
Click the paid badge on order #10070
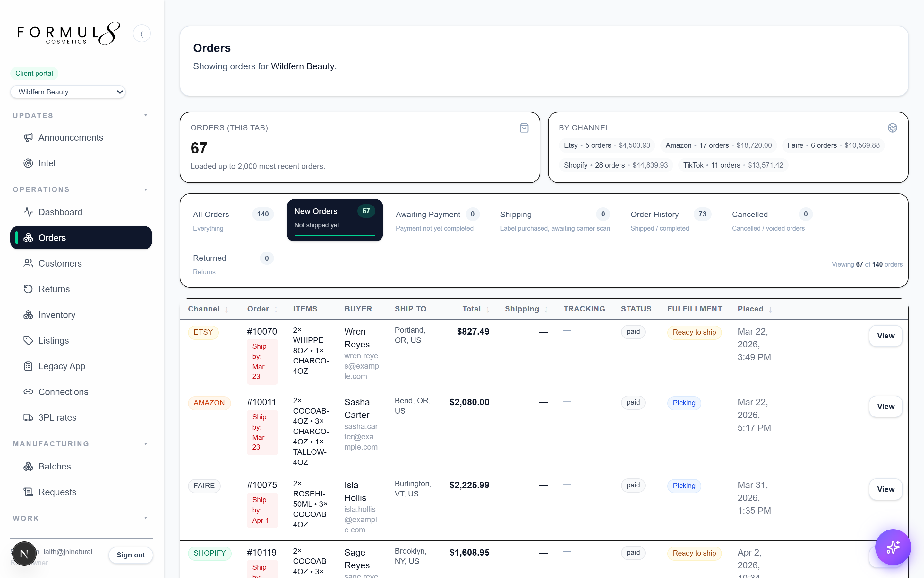[x=633, y=332]
